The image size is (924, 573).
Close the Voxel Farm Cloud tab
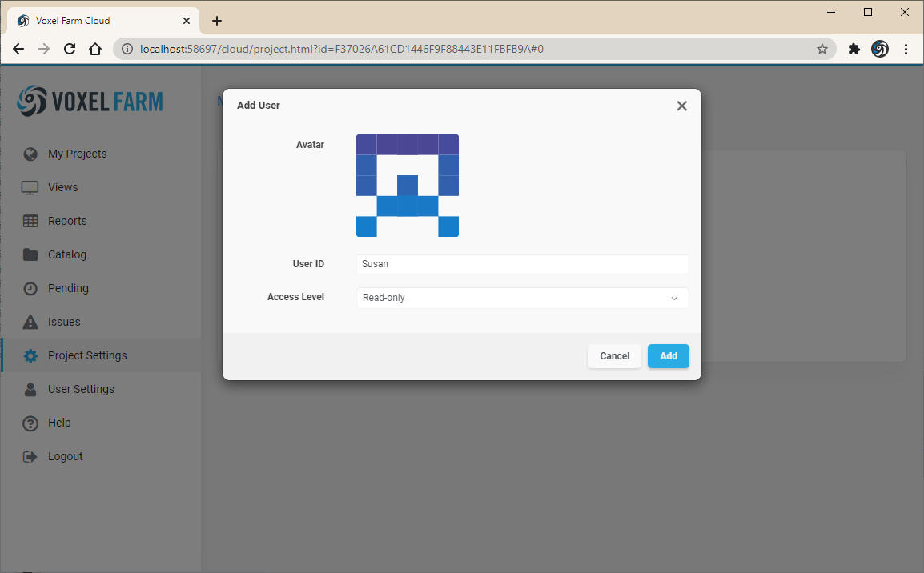pos(187,21)
